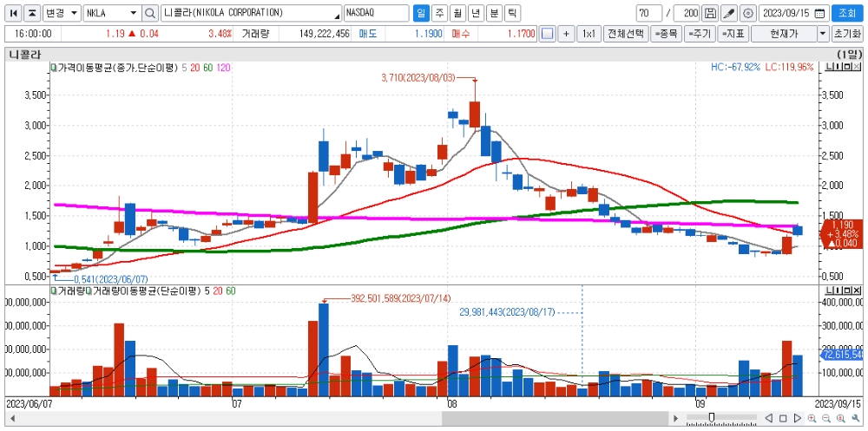Select weekly 주 period toggle
Image resolution: width=868 pixels, height=431 pixels.
tap(439, 13)
